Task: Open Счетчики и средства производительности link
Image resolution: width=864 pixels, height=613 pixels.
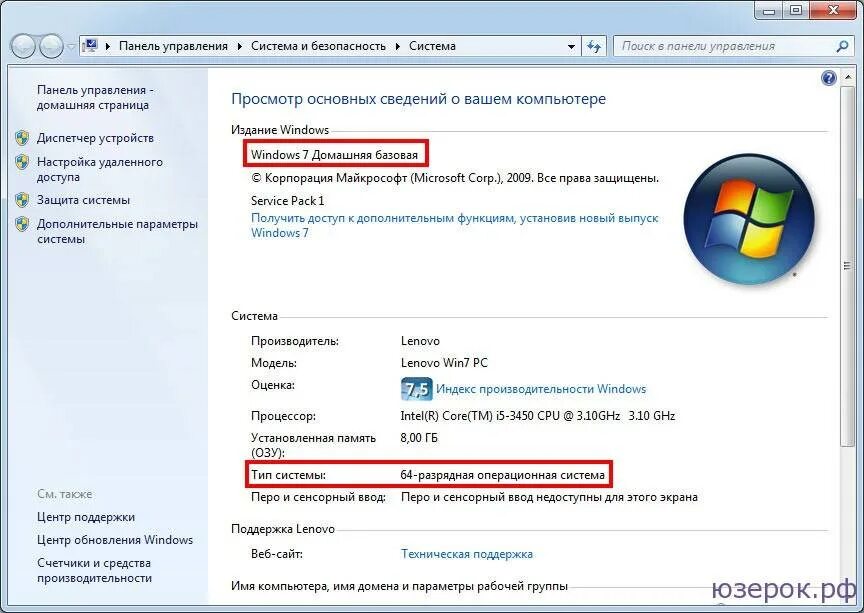Action: coord(94,571)
